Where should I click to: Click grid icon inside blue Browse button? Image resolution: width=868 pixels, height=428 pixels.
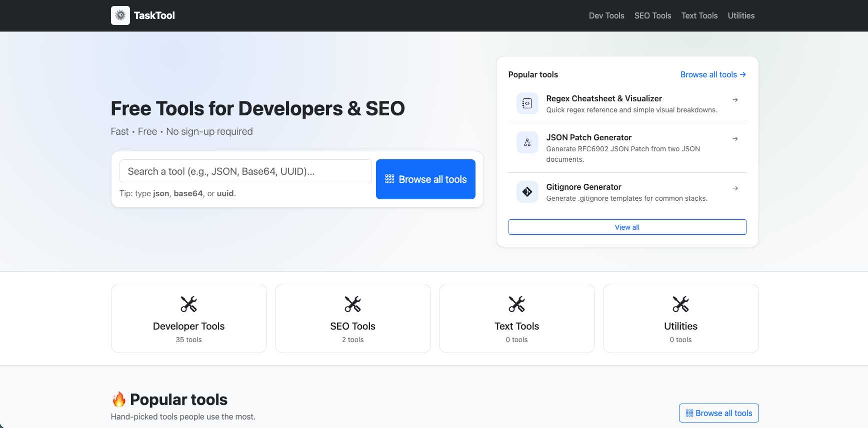(389, 179)
